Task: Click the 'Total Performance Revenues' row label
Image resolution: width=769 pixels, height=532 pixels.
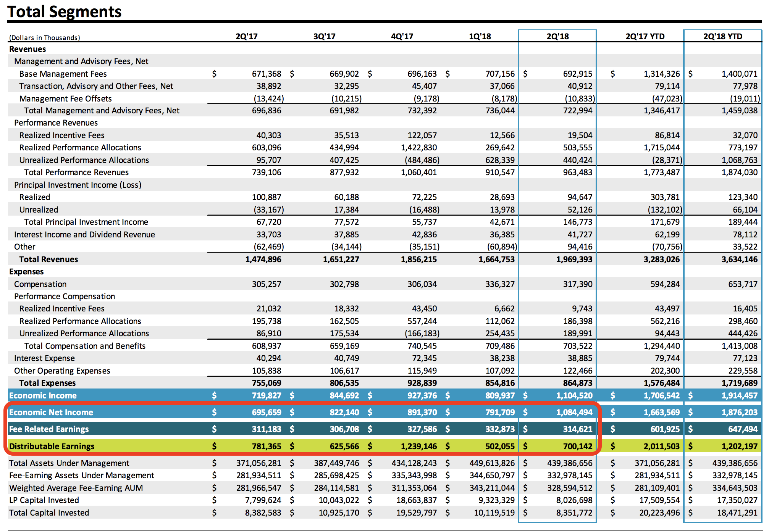Action: [x=76, y=172]
